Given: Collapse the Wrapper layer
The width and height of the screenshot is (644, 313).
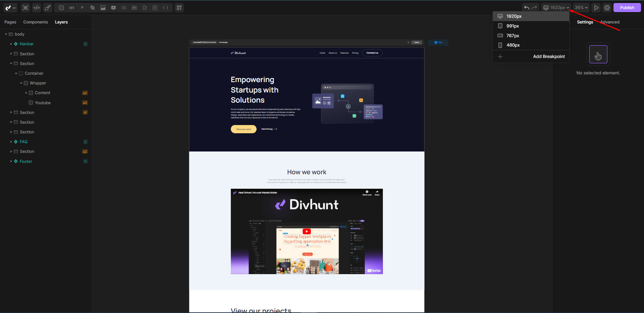Looking at the screenshot, I should [21, 83].
